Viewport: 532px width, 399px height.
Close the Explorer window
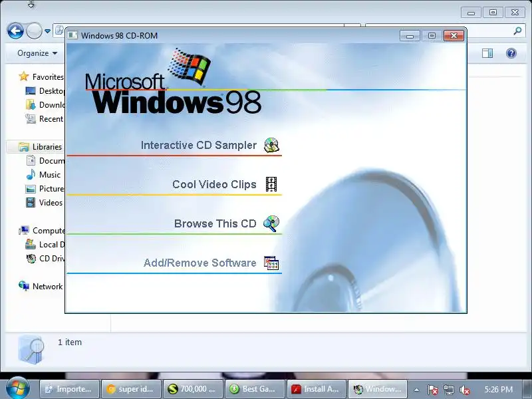tap(515, 13)
